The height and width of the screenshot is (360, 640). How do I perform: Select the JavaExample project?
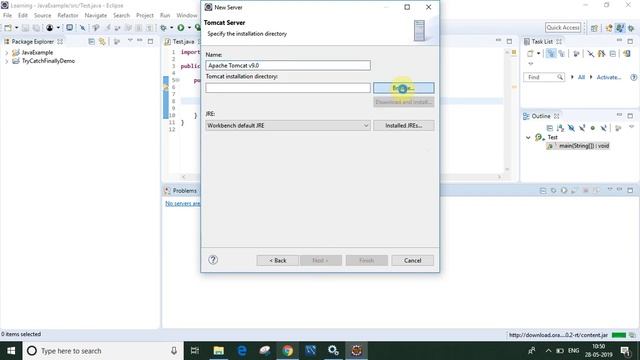(37, 52)
